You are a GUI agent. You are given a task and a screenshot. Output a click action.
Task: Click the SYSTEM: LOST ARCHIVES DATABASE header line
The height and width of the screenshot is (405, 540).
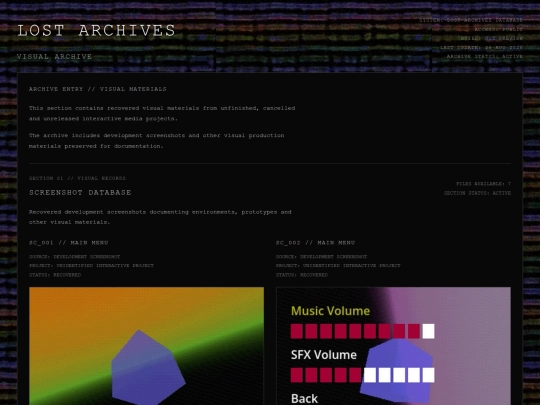pos(471,20)
